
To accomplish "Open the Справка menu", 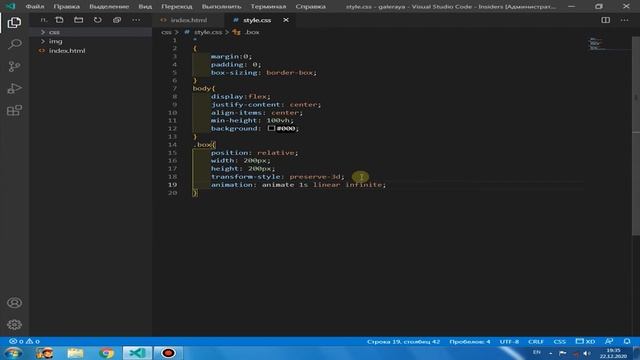I will (x=311, y=6).
